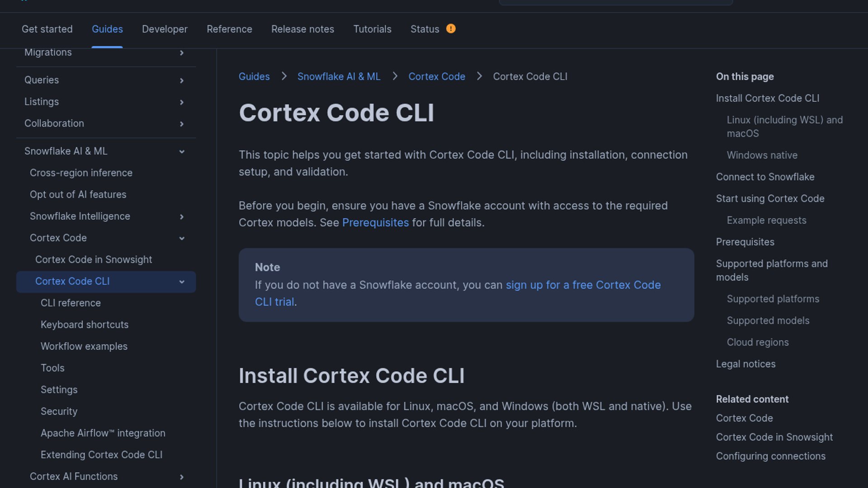Open Configuring connections related link
868x488 pixels.
[770, 456]
